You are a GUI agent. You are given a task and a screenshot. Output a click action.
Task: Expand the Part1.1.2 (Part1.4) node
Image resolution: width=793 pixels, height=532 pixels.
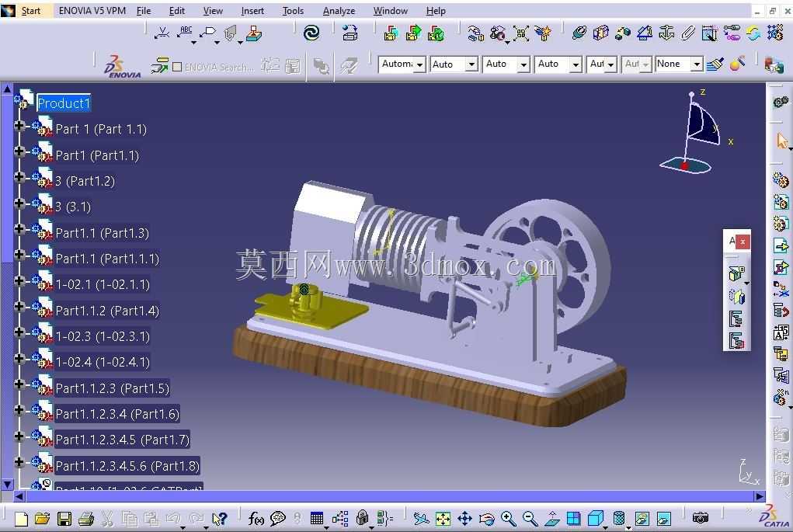[19, 307]
